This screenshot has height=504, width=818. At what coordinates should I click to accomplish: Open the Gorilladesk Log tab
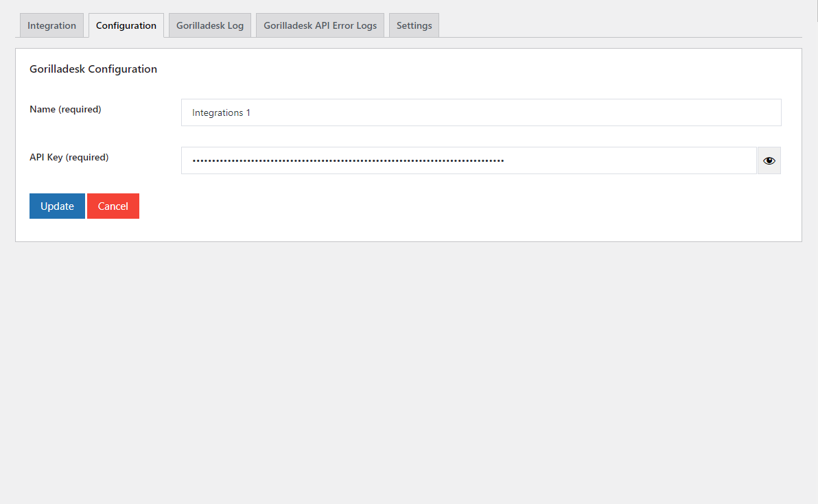click(x=210, y=25)
